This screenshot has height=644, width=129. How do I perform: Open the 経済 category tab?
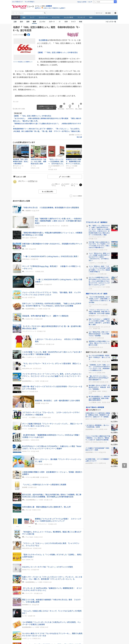click(34, 22)
